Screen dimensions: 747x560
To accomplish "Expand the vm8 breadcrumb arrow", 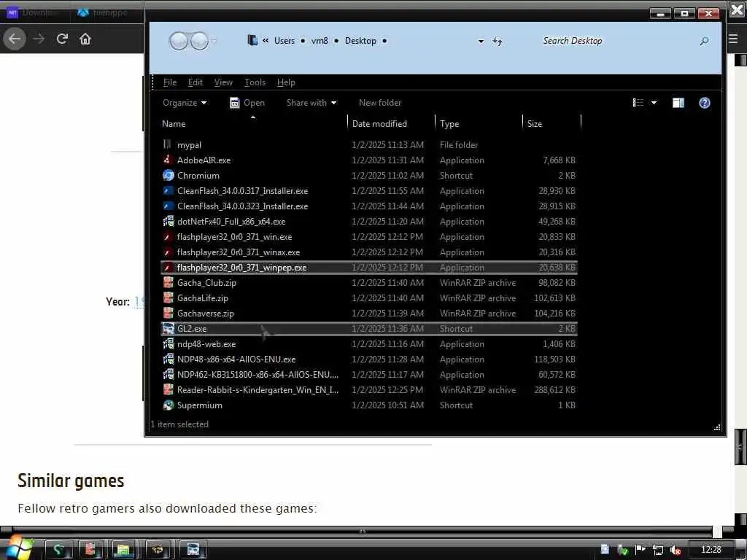I will tap(336, 41).
